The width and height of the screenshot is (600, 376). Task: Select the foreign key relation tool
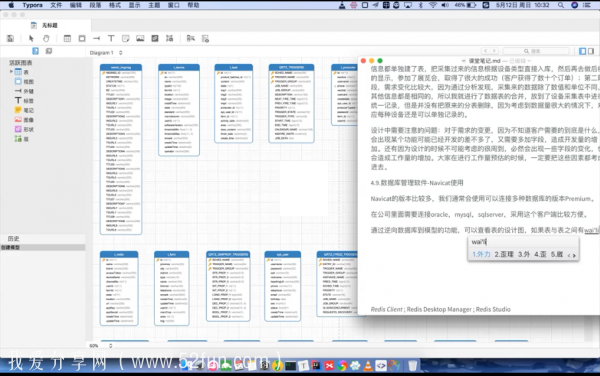(x=96, y=38)
